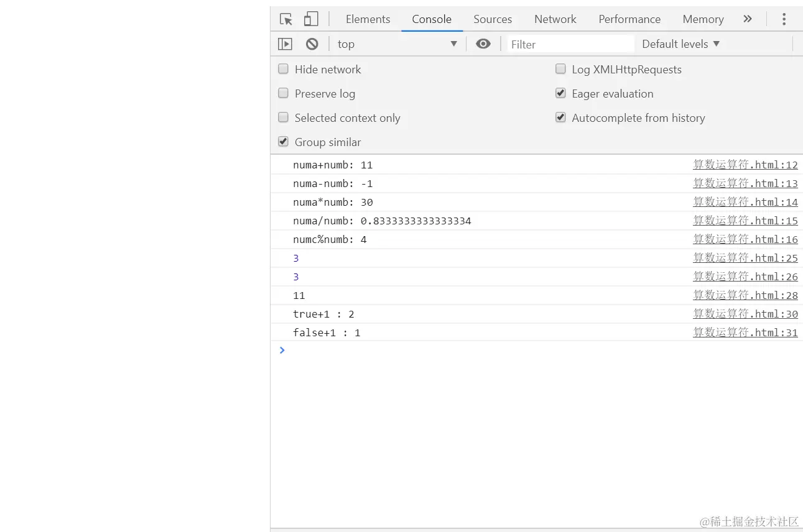
Task: Switch to the Elements tab
Action: click(368, 19)
